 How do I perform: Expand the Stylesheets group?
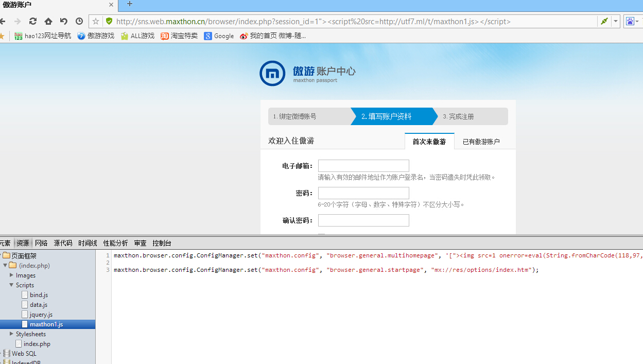tap(11, 334)
